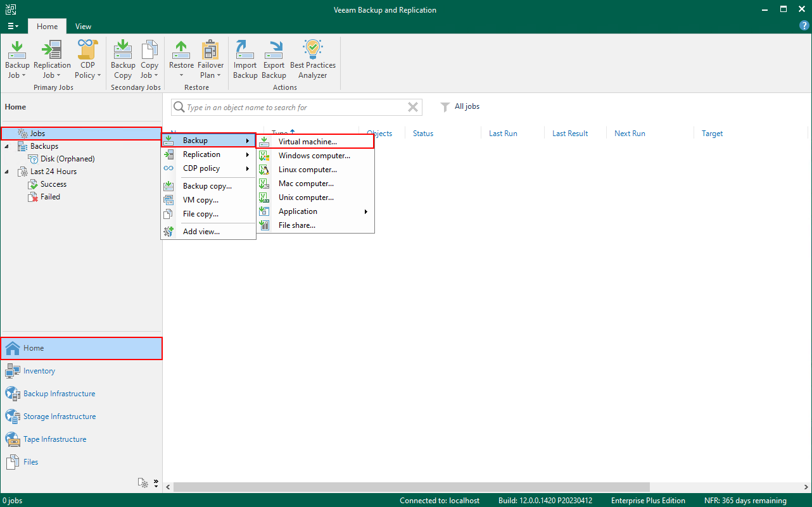
Task: Choose Virtual machine... from Backup submenu
Action: point(315,142)
